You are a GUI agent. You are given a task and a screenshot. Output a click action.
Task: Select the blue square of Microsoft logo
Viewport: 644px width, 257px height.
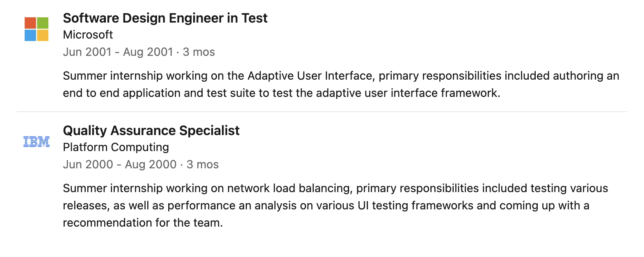coord(30,35)
